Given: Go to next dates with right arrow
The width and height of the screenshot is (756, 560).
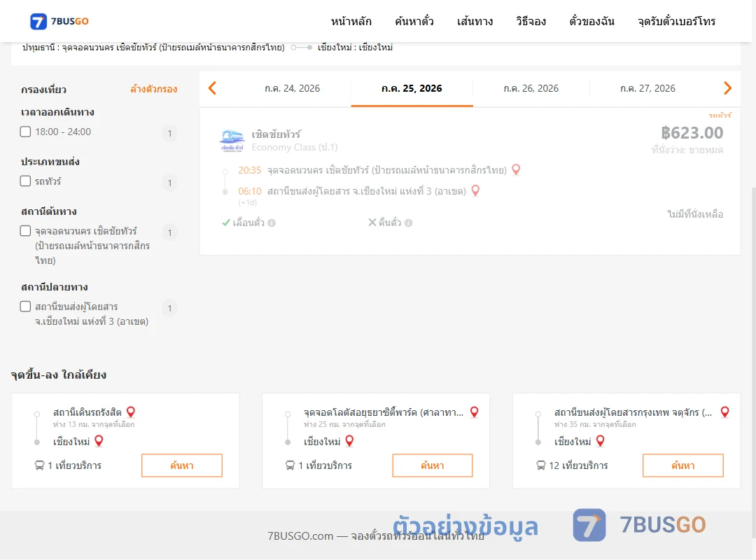Looking at the screenshot, I should click(727, 88).
